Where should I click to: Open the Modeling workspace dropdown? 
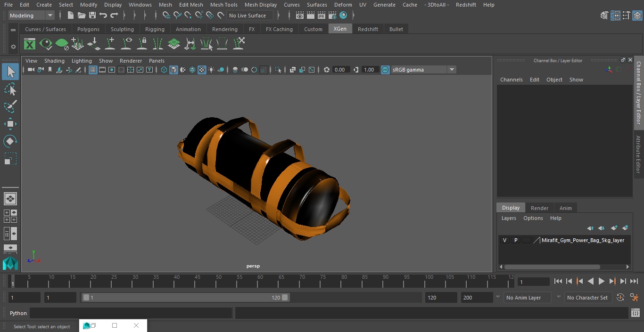pyautogui.click(x=32, y=16)
